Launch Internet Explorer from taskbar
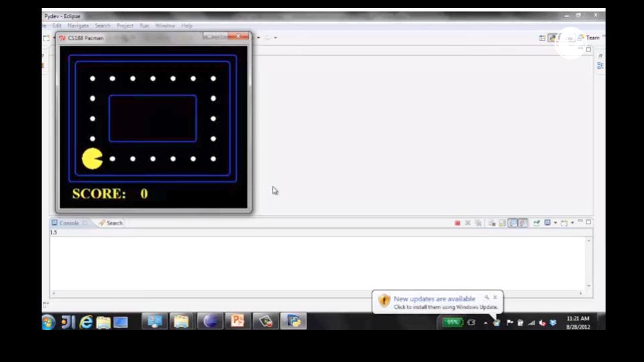Viewport: 644px width, 362px height. pos(86,322)
